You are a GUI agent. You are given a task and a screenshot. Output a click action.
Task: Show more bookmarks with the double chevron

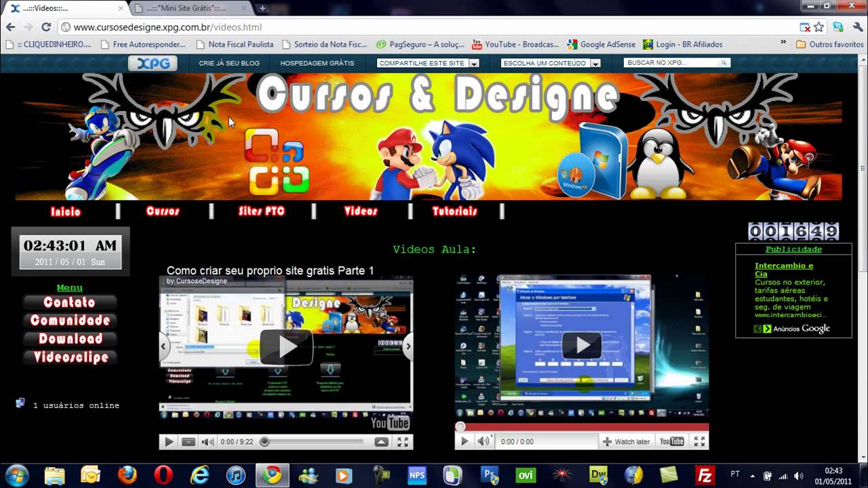(783, 42)
